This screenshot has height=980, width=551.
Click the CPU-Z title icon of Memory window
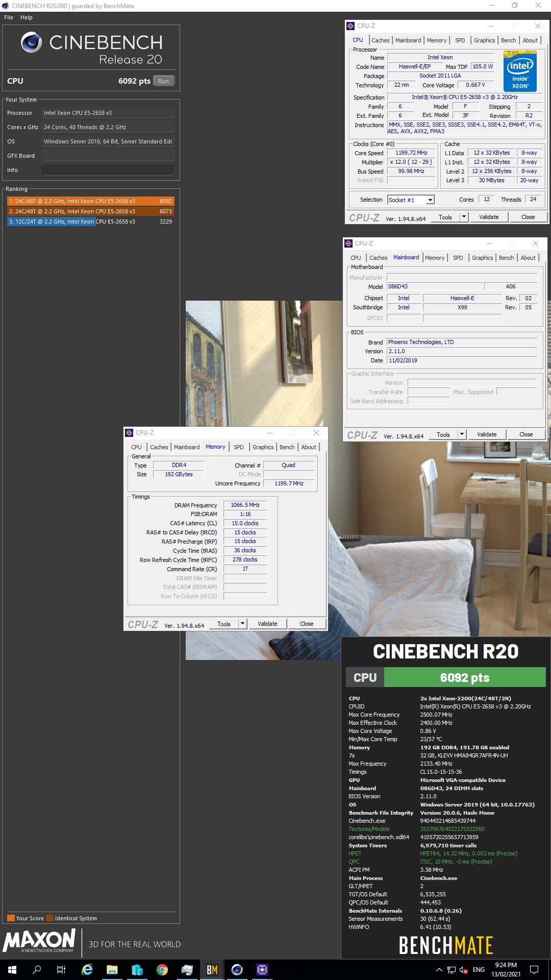click(129, 433)
